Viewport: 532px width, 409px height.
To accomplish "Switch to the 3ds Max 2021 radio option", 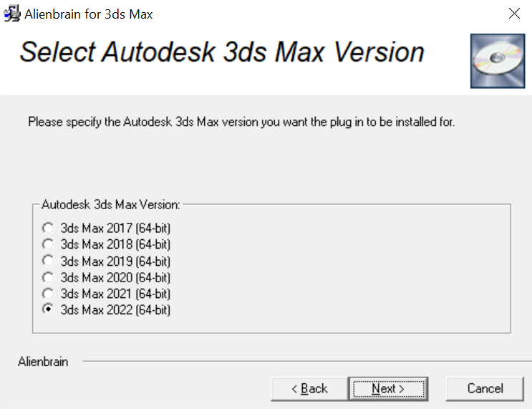I will [48, 294].
